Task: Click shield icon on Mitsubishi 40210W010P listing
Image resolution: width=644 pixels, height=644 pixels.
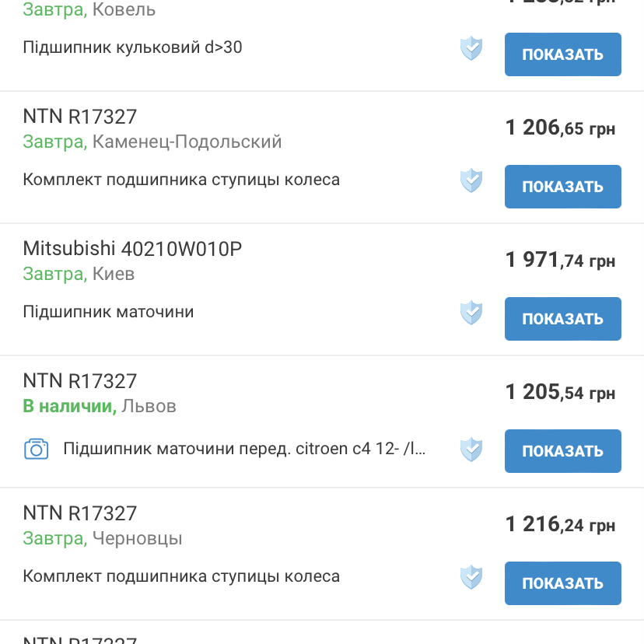Action: [x=471, y=313]
